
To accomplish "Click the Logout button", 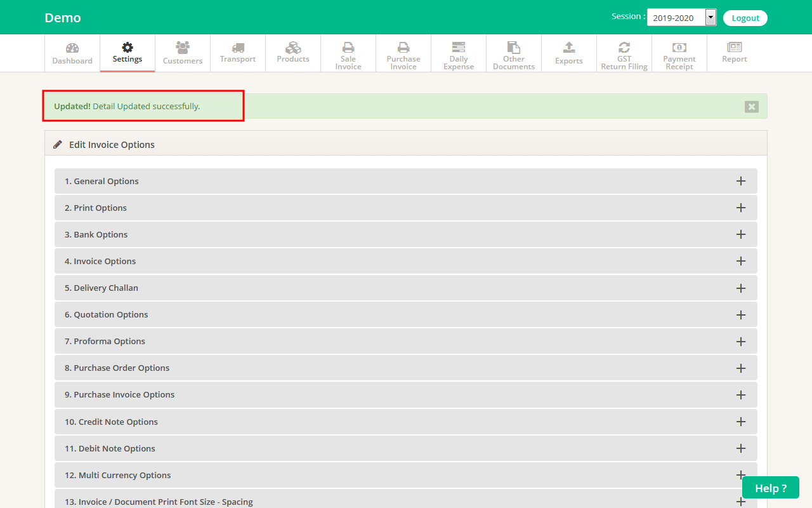I will coord(745,18).
